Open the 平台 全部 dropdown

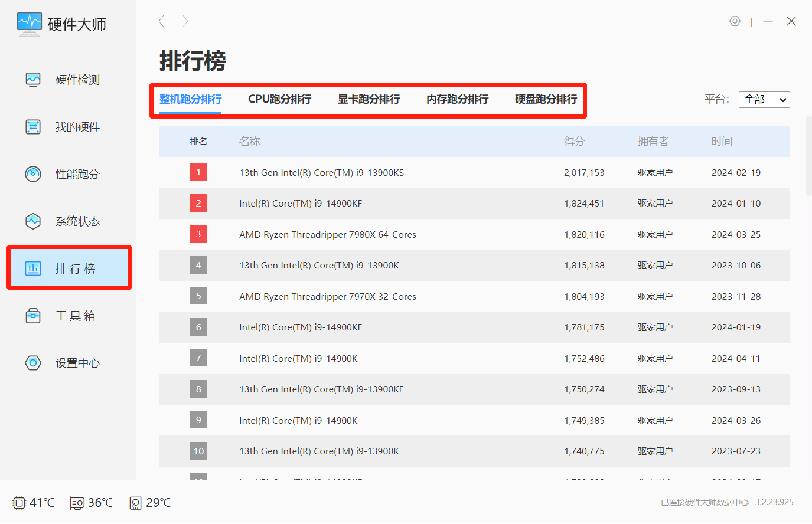[x=764, y=100]
